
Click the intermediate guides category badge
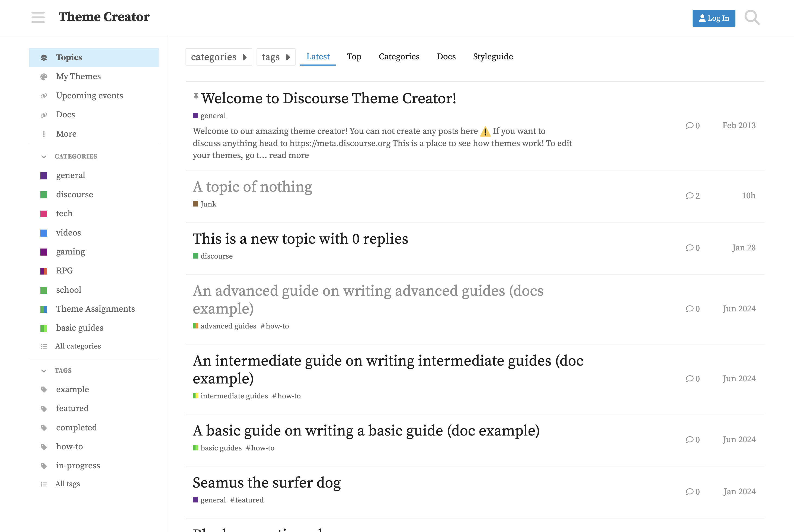(x=230, y=396)
